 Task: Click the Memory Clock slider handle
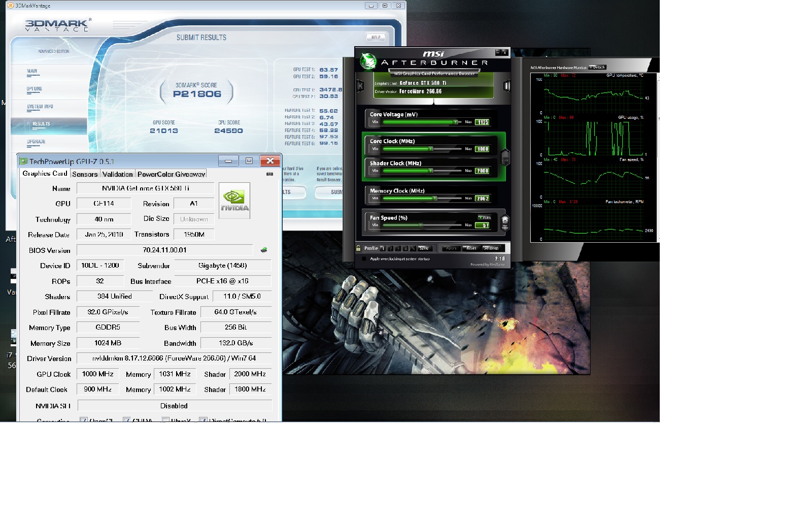coord(435,198)
